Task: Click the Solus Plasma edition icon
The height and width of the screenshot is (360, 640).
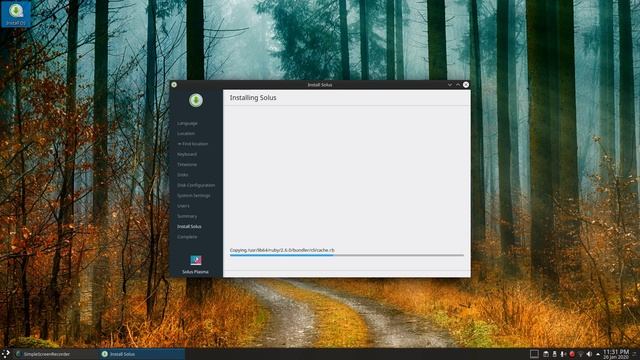Action: tap(196, 260)
